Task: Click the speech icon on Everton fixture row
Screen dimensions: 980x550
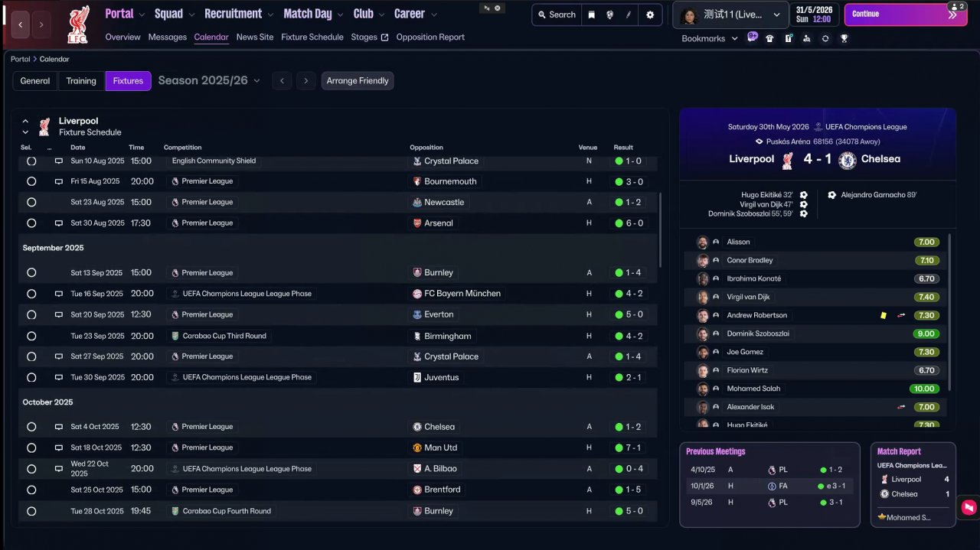Action: coord(59,314)
